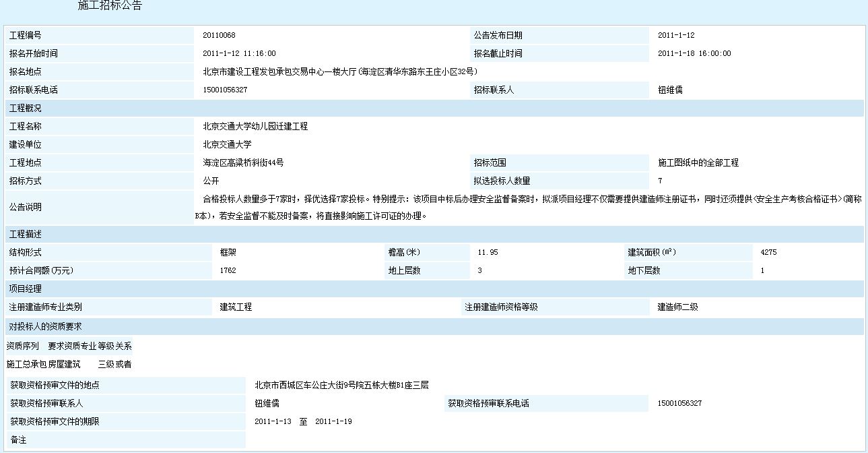Click registration deadline 2011-1-18 16:00:00
The image size is (868, 453).
point(694,53)
